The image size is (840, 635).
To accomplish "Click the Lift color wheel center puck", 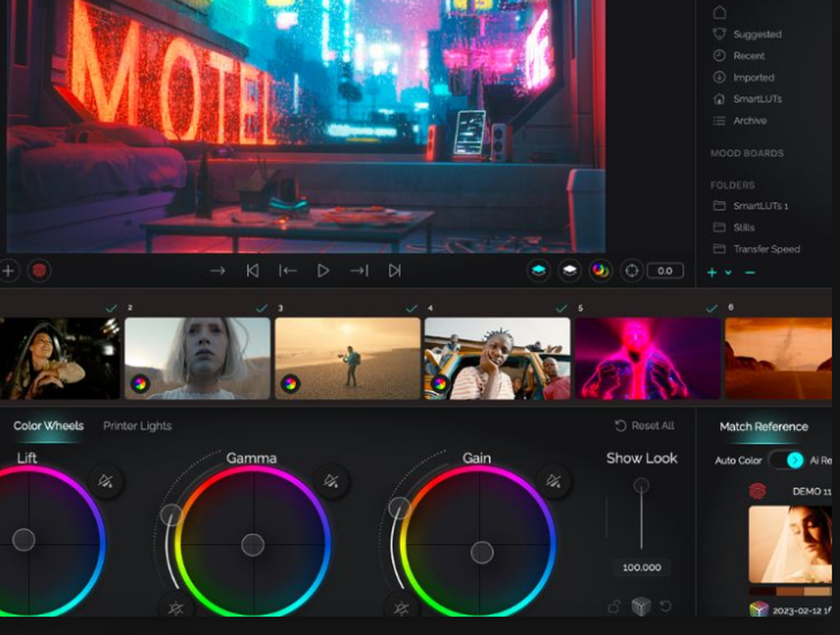I will [24, 539].
